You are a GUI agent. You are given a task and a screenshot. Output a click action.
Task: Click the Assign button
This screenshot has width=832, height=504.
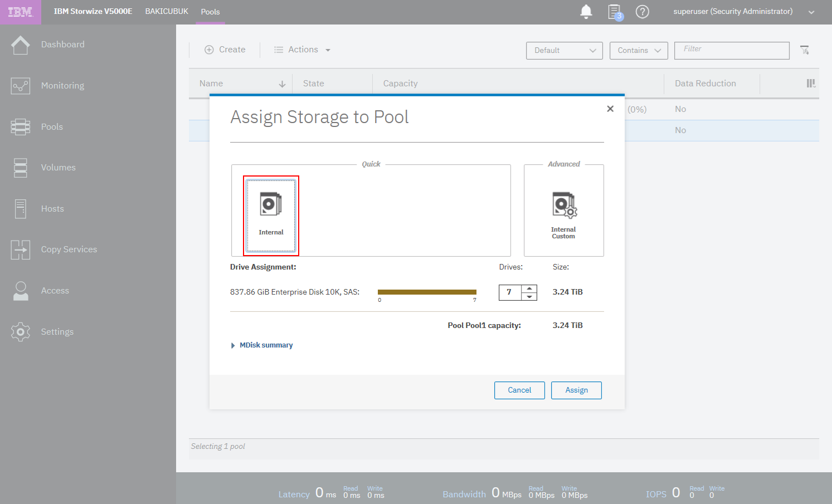click(x=576, y=390)
